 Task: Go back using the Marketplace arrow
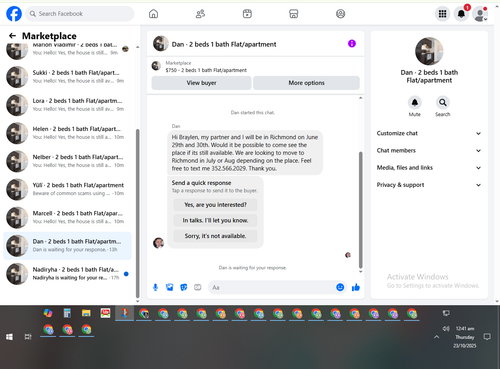tap(12, 36)
